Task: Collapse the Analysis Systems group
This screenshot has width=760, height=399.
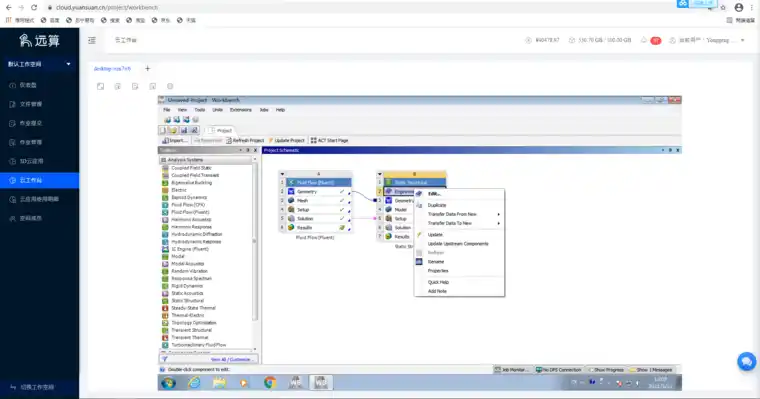Action: pos(164,160)
